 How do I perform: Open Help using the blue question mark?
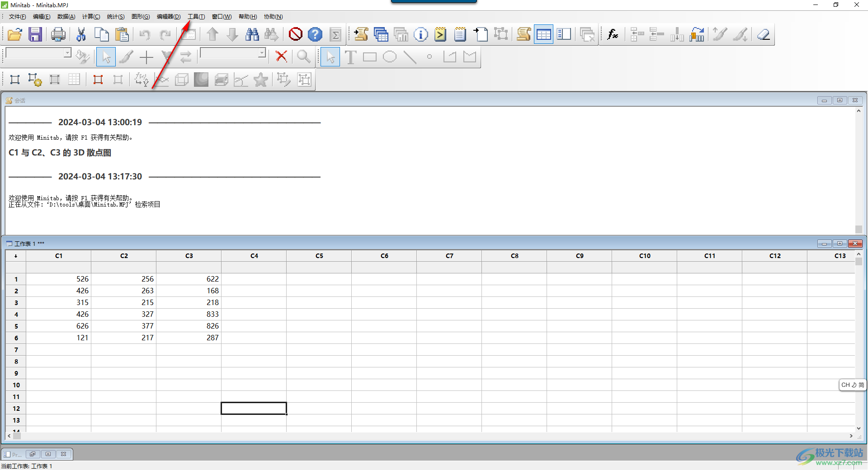pos(315,34)
